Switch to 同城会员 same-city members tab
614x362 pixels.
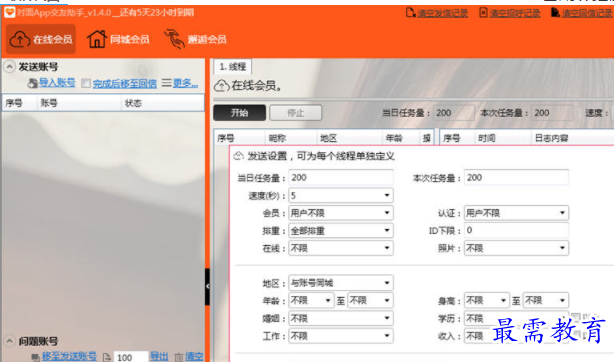(x=118, y=39)
